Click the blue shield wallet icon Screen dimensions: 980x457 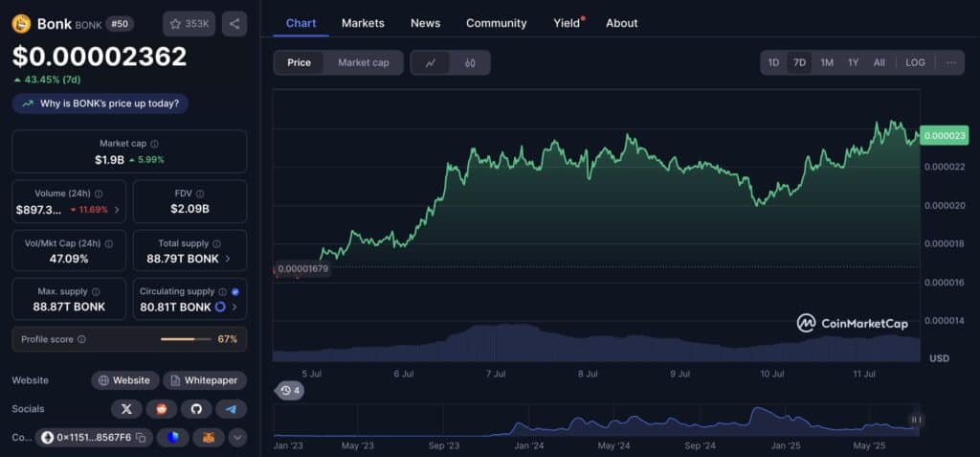[x=173, y=437]
